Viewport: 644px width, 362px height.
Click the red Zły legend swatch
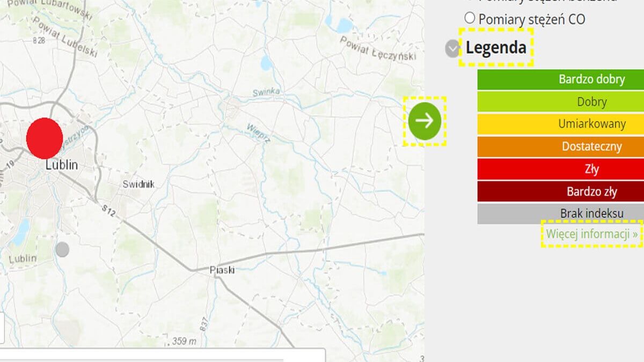[x=561, y=169]
